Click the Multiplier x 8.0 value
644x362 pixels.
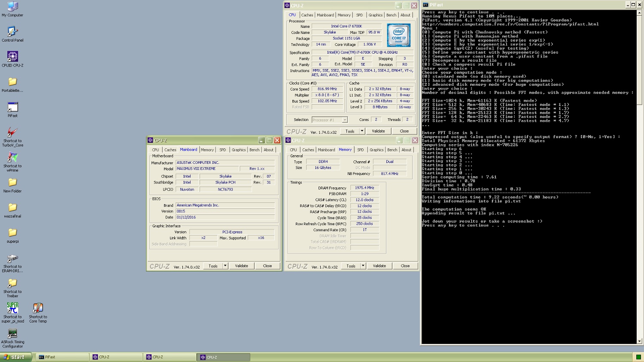pyautogui.click(x=327, y=95)
